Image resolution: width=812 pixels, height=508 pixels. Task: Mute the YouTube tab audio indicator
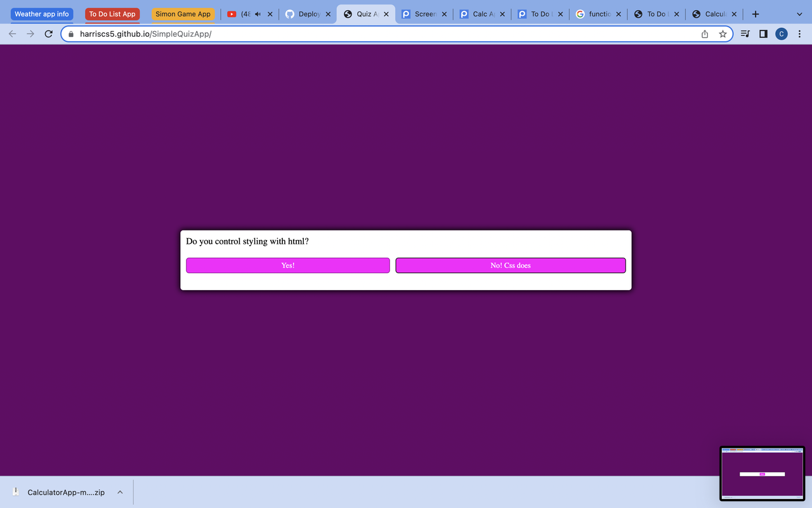point(256,13)
